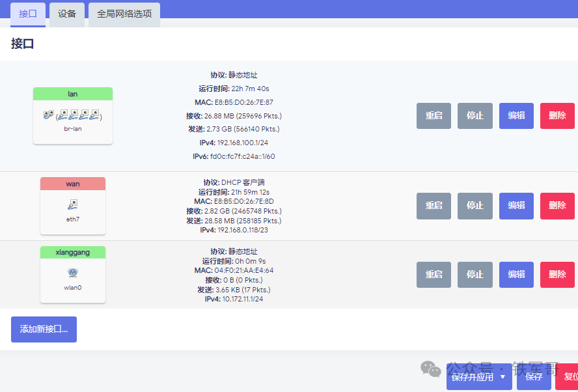This screenshot has width=578, height=392.
Task: Stop the wan interface with 停止
Action: pos(475,206)
